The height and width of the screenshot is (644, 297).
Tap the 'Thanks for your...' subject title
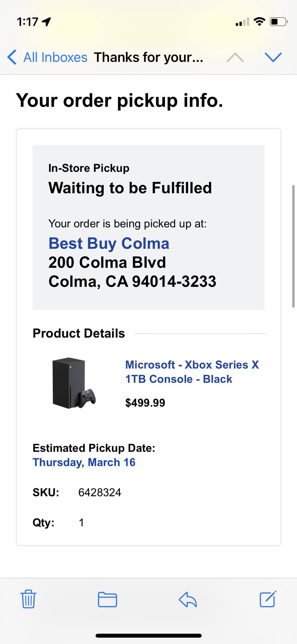pos(149,57)
